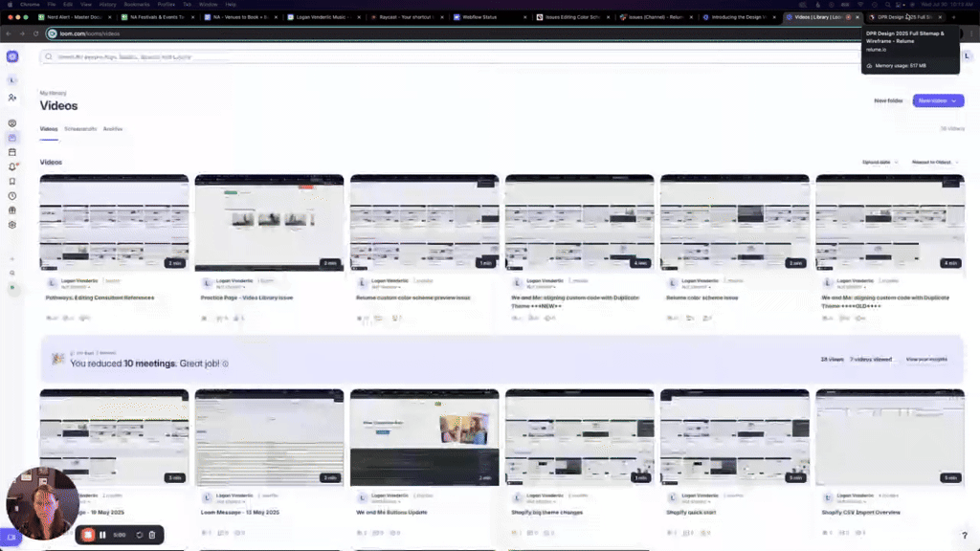Click the clock history icon in the sidebar
Image resolution: width=980 pixels, height=551 pixels.
[x=12, y=195]
